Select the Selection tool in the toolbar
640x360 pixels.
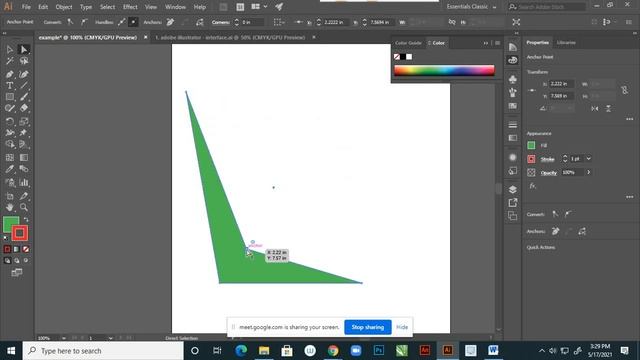10,49
